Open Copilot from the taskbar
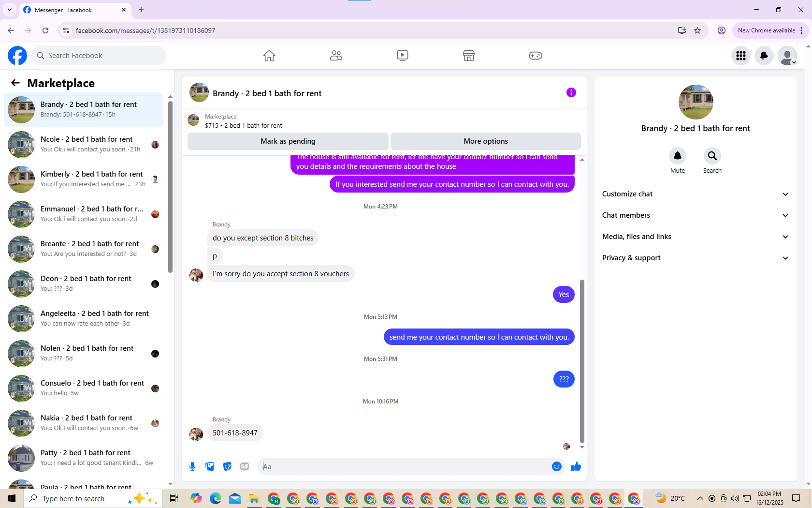Viewport: 812px width, 508px height. pos(196,498)
